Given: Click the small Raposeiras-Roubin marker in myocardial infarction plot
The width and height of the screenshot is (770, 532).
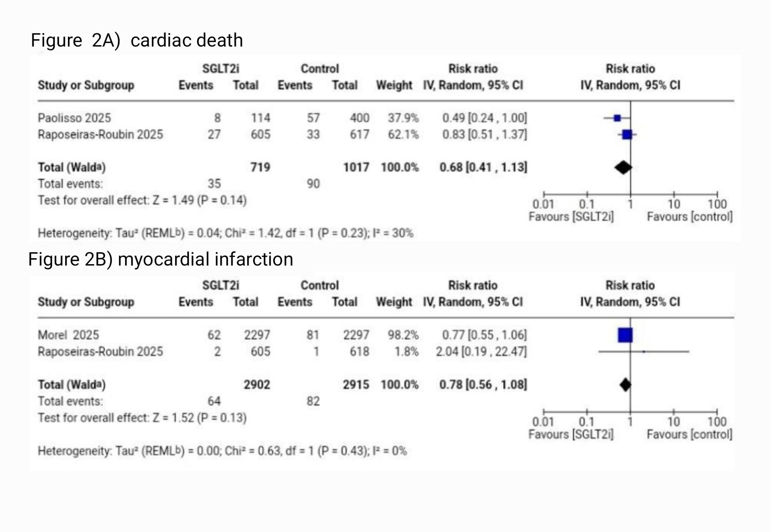Looking at the screenshot, I should point(644,352).
